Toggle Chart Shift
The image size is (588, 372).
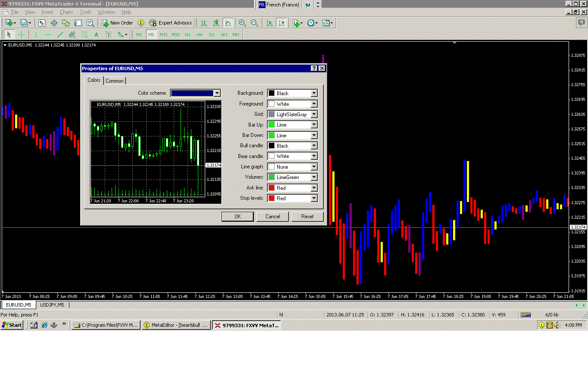coord(281,23)
